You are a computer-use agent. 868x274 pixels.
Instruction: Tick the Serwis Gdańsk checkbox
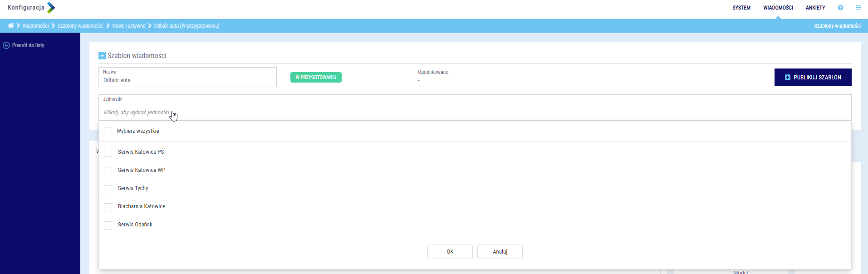tap(108, 225)
